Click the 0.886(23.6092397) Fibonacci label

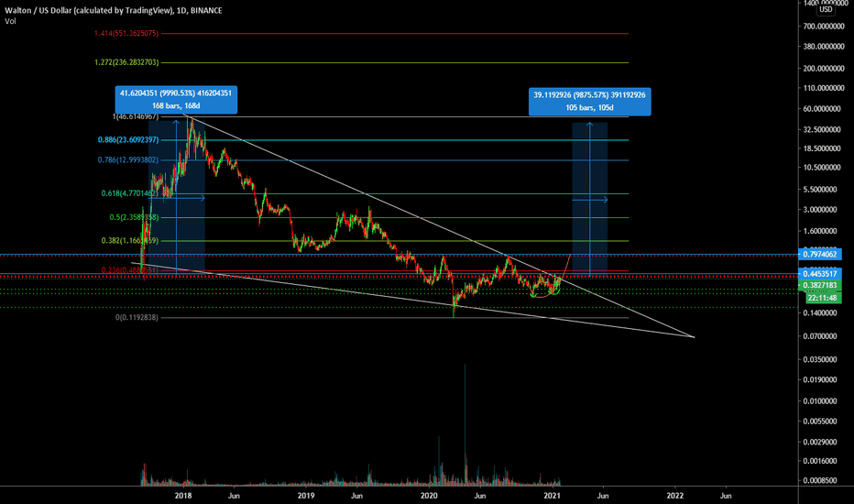(x=128, y=139)
